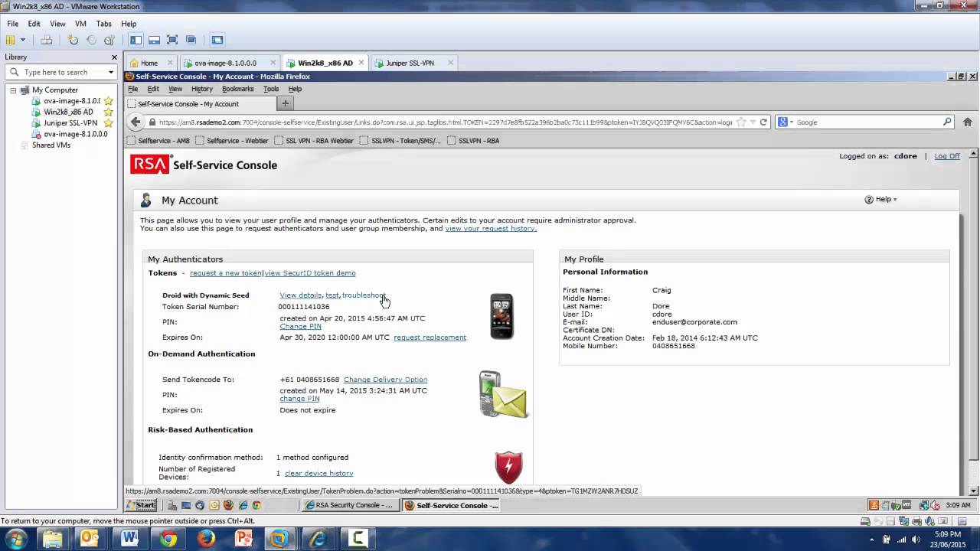980x551 pixels.
Task: Open the URL history dropdown arrow
Action: click(x=753, y=122)
